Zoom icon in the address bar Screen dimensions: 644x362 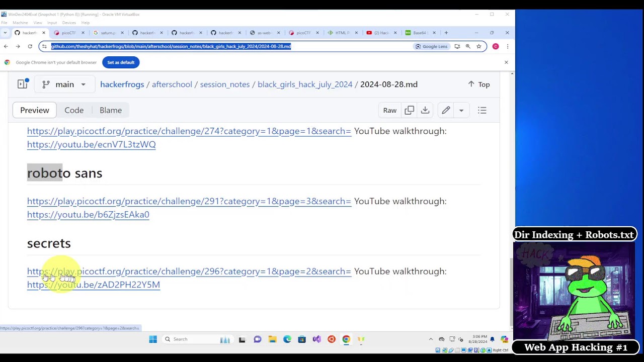click(x=468, y=46)
